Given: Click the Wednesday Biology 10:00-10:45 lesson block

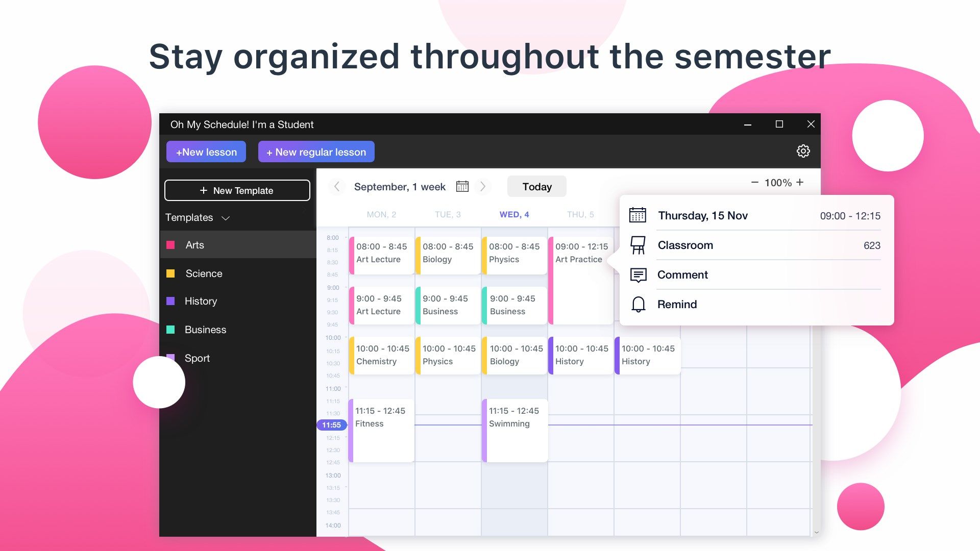Looking at the screenshot, I should [514, 355].
